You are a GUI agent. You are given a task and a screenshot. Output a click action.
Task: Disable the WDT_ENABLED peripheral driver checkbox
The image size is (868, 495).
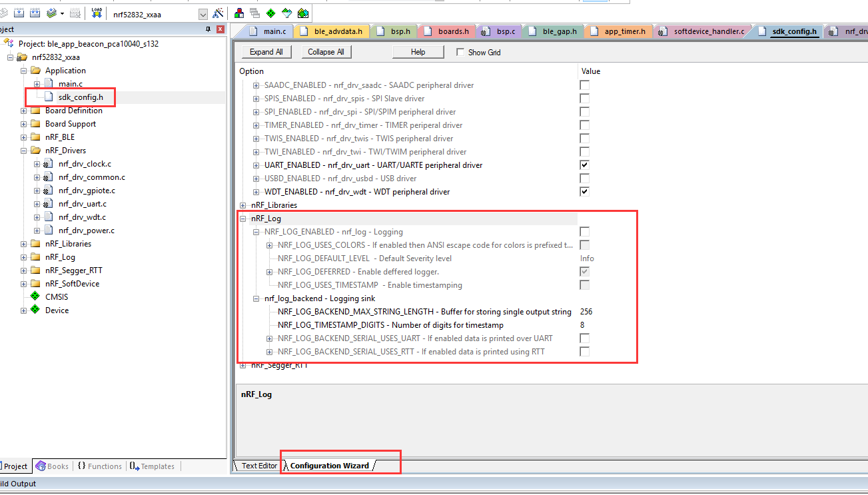584,191
